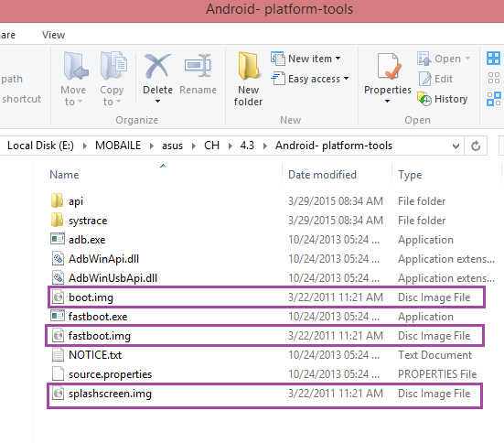Select the large icons view button
Image resolution: width=504 pixels, height=443 pixels.
pyautogui.click(x=493, y=59)
